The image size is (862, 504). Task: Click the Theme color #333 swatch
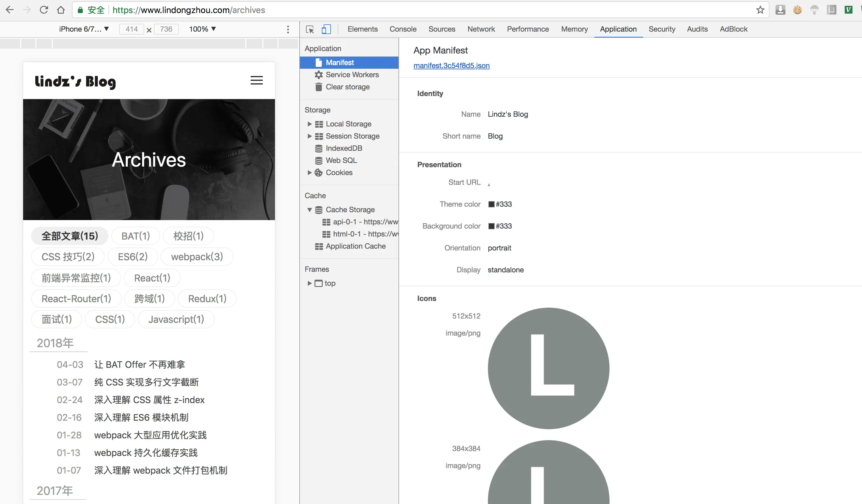point(491,204)
